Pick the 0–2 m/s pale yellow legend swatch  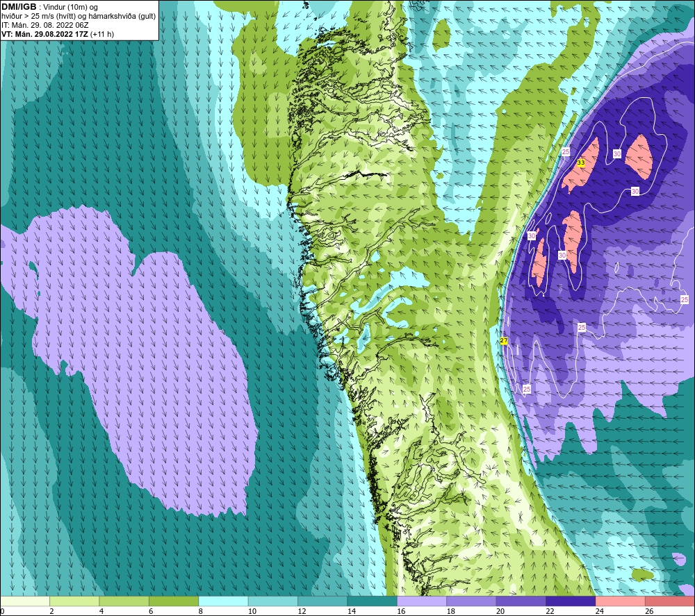tap(25, 601)
